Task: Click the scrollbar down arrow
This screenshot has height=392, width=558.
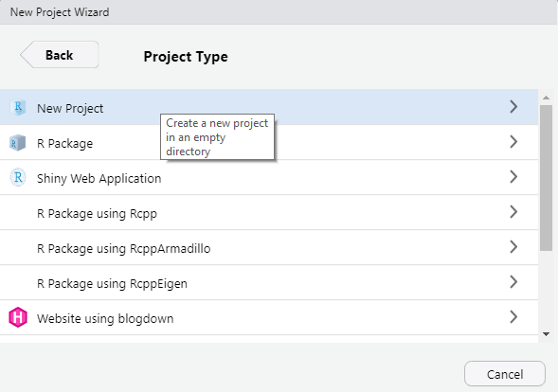Action: click(546, 334)
